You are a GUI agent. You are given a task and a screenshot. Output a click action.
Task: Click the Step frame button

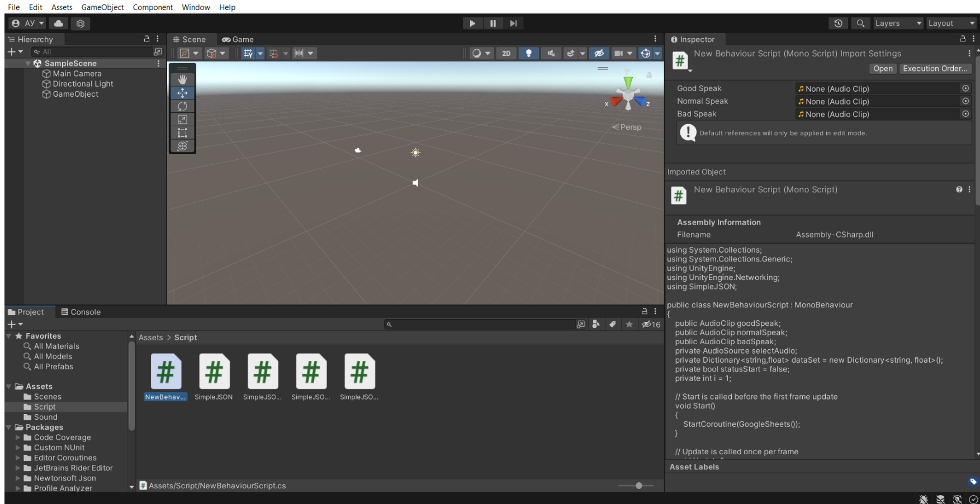coord(513,23)
